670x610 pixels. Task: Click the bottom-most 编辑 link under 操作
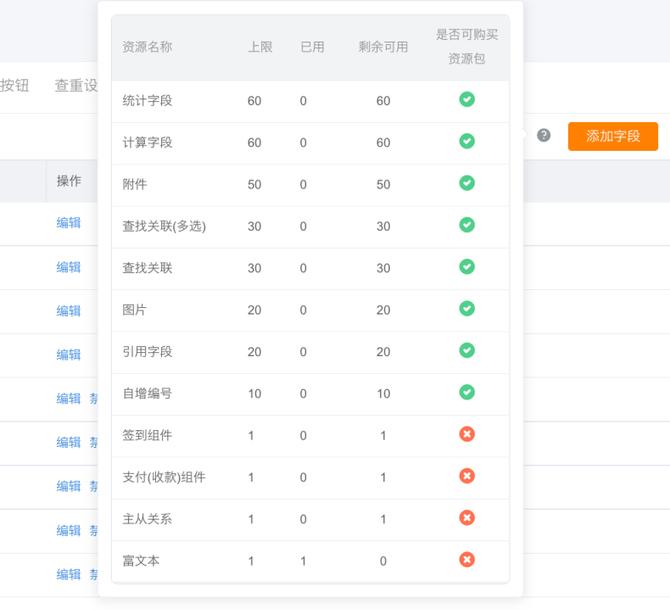point(68,575)
